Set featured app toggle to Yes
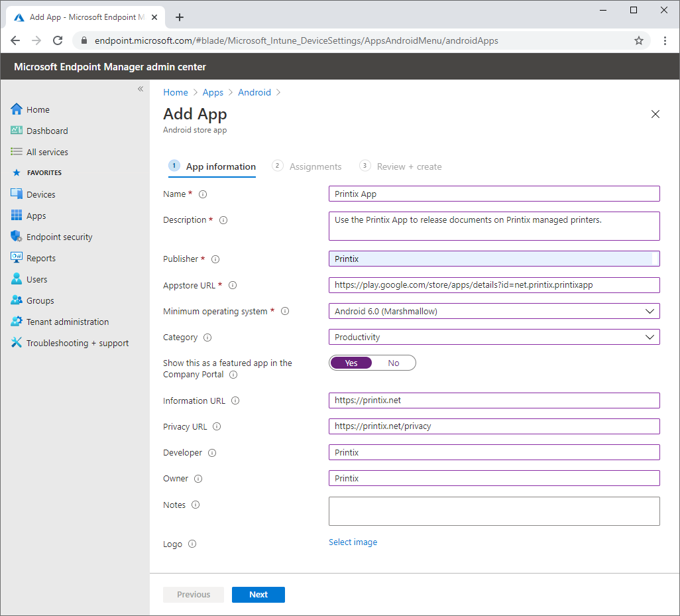680x616 pixels. tap(351, 363)
